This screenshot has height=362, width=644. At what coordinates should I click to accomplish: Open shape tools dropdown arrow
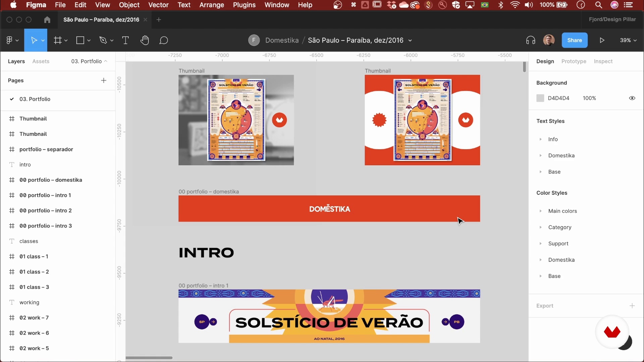click(x=89, y=41)
